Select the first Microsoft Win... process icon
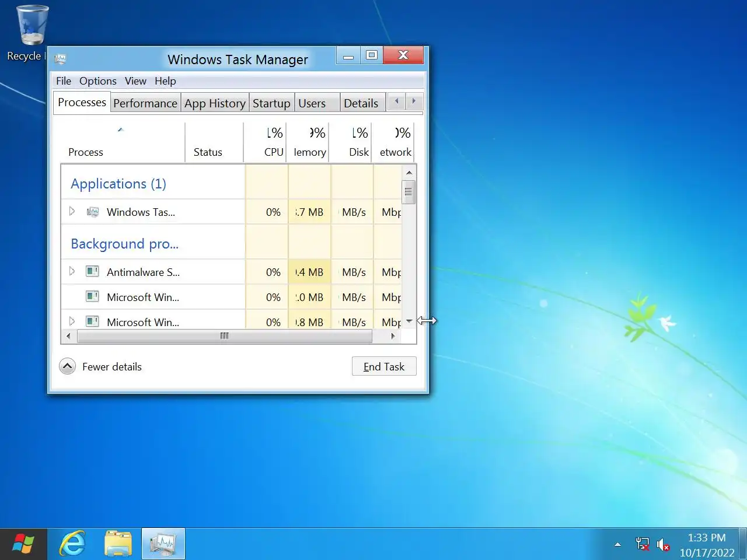747x560 pixels. (92, 296)
